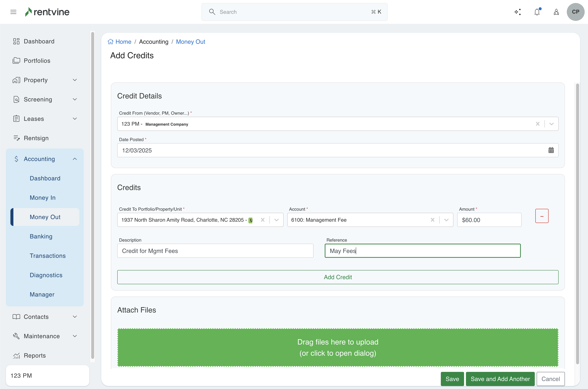
Task: Clear the Credit From selection
Action: tap(538, 124)
